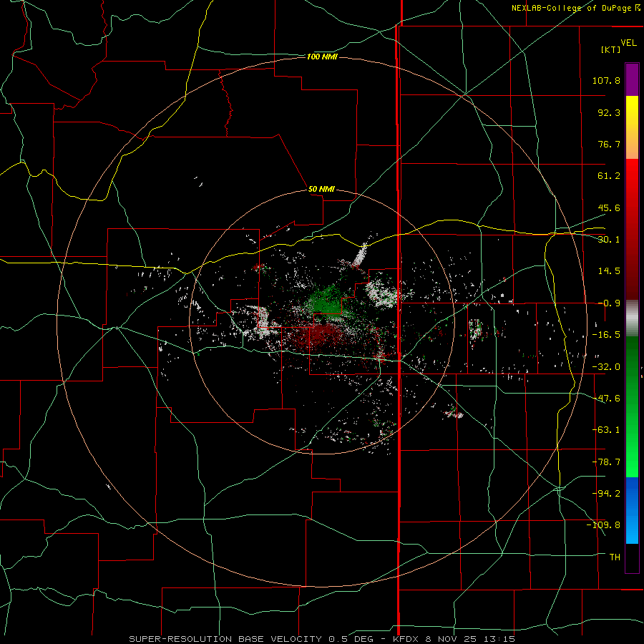
Task: Click the -78.7 scale value
Action: click(x=606, y=462)
